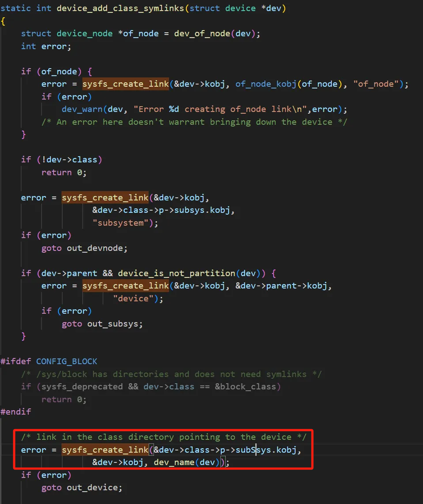Image resolution: width=423 pixels, height=504 pixels.
Task: Click the '#endif' preprocessor directive
Action: (x=16, y=412)
